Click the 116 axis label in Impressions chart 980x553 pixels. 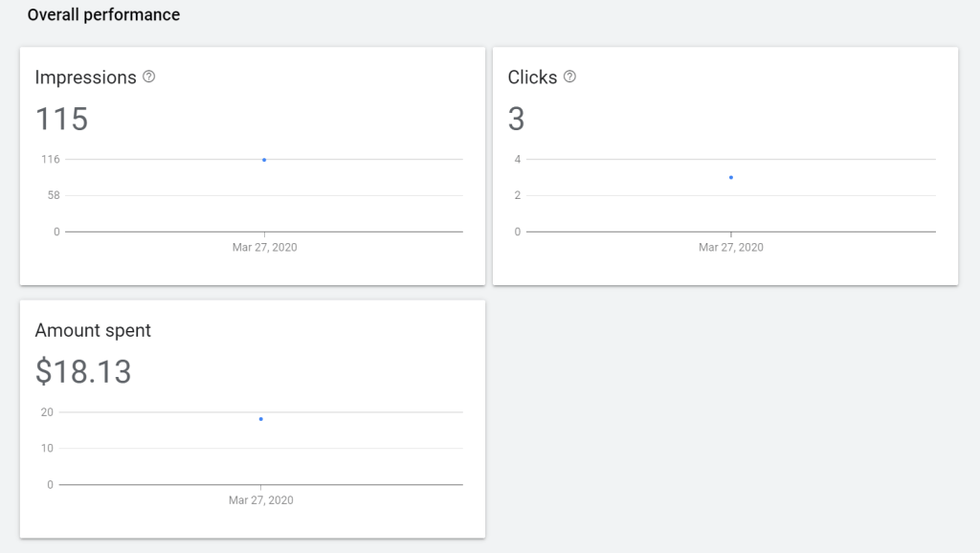[50, 159]
